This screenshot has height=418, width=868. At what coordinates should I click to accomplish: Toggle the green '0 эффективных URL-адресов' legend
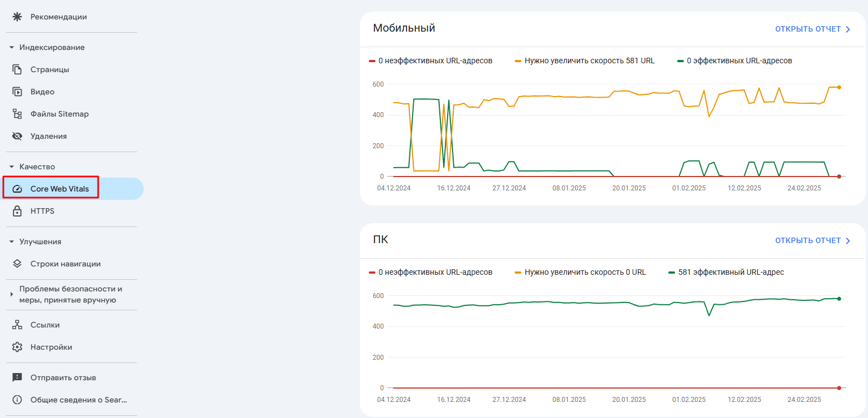pos(734,61)
